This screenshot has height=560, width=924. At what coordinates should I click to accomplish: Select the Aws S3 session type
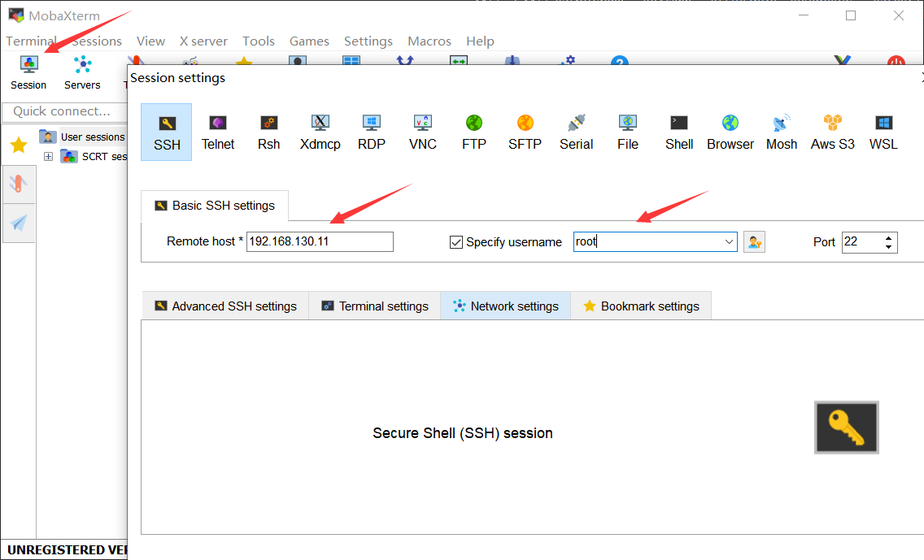click(x=833, y=132)
